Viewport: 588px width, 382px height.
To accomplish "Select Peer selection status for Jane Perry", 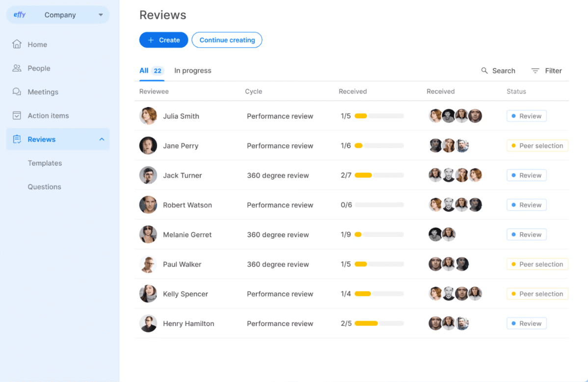I will (537, 145).
